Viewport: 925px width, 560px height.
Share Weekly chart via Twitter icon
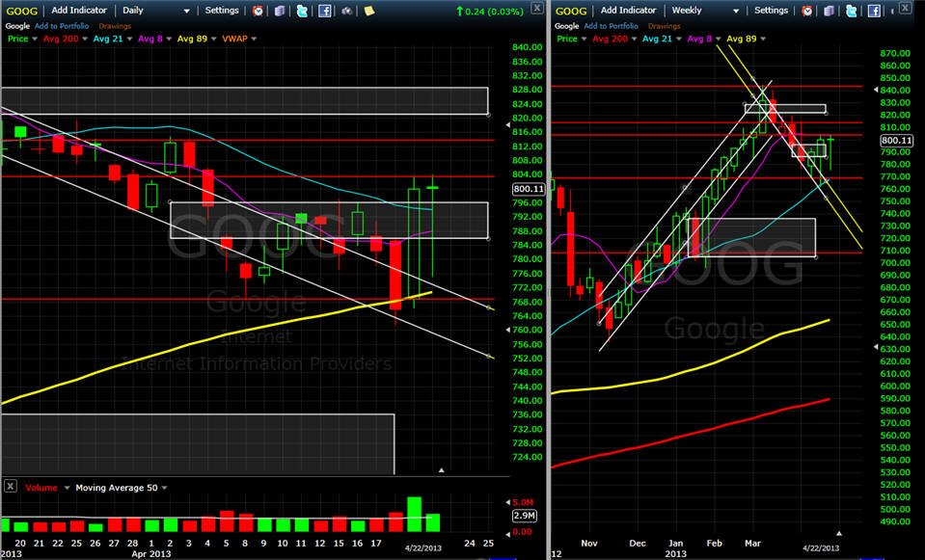(852, 11)
